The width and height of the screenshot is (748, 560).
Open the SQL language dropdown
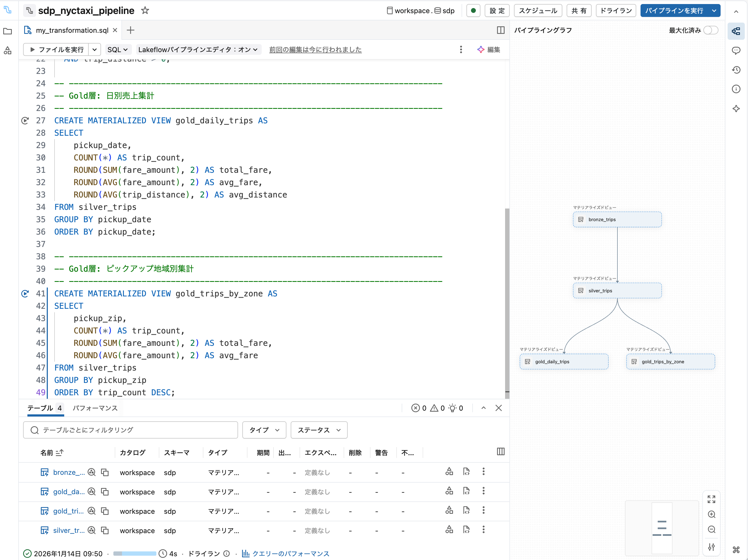(118, 49)
